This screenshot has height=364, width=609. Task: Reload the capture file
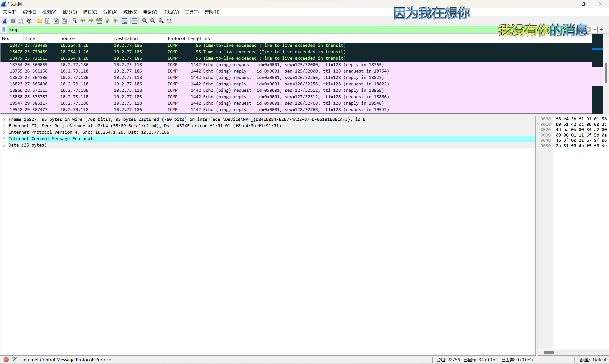(64, 21)
